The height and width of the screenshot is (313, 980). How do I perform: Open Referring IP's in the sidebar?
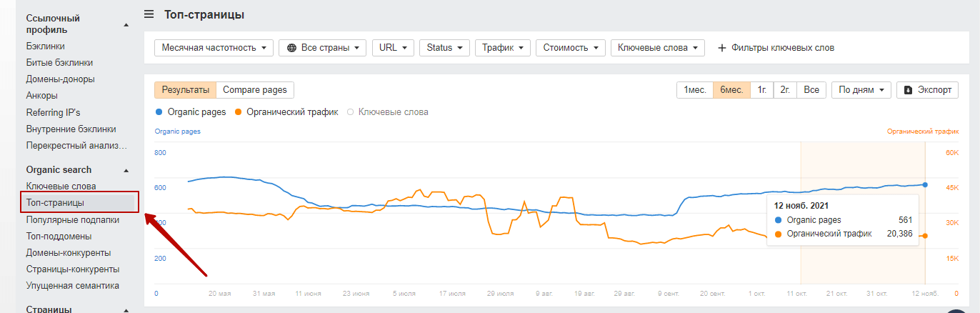[x=53, y=112]
